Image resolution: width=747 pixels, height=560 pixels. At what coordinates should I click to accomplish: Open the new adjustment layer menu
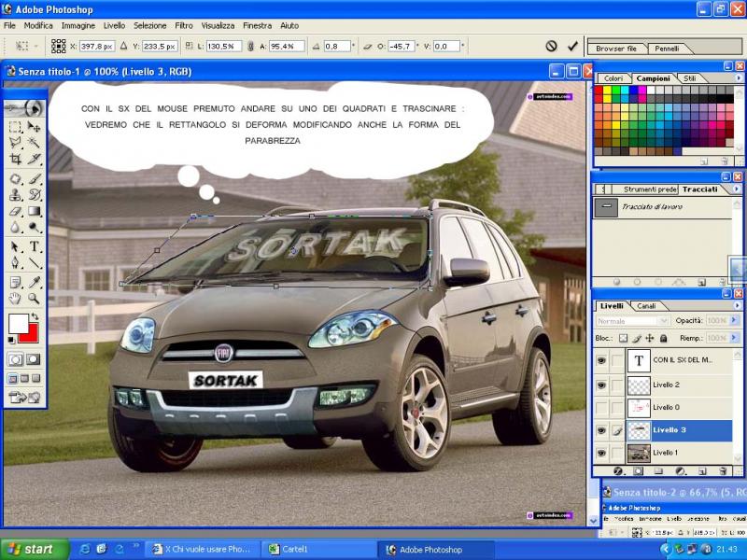[681, 471]
